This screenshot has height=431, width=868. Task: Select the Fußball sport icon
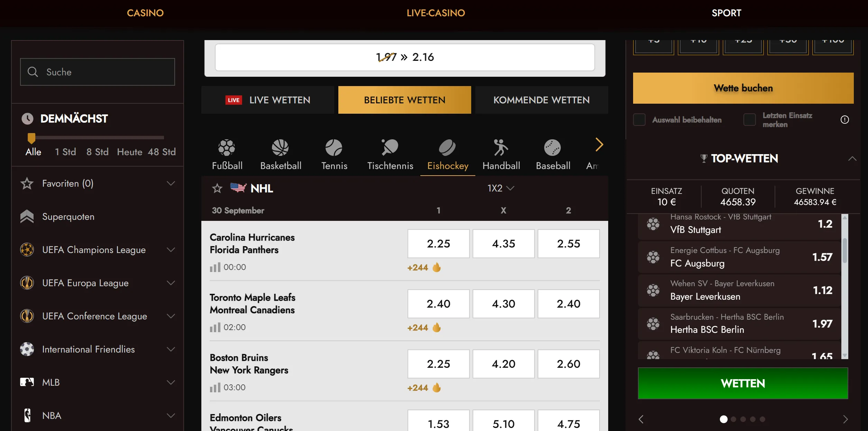[x=227, y=148]
